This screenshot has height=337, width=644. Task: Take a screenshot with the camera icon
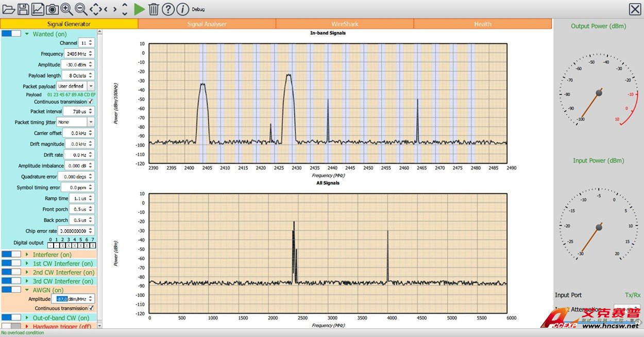(52, 9)
